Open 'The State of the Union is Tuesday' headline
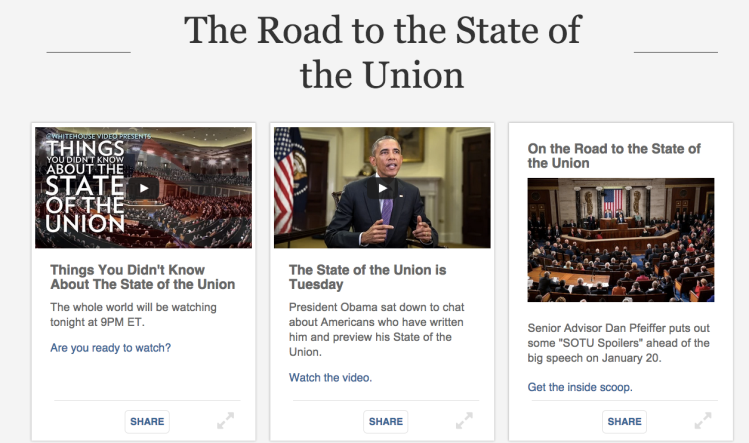 pos(367,277)
